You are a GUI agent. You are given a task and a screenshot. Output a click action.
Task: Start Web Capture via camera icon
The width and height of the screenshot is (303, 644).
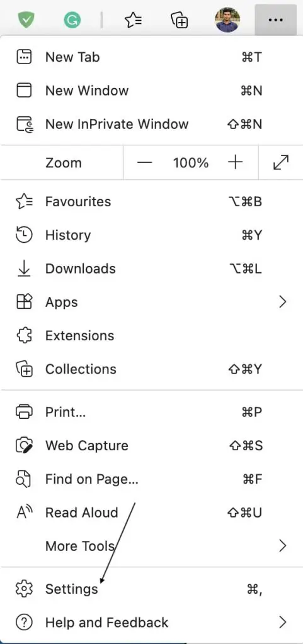(23, 445)
